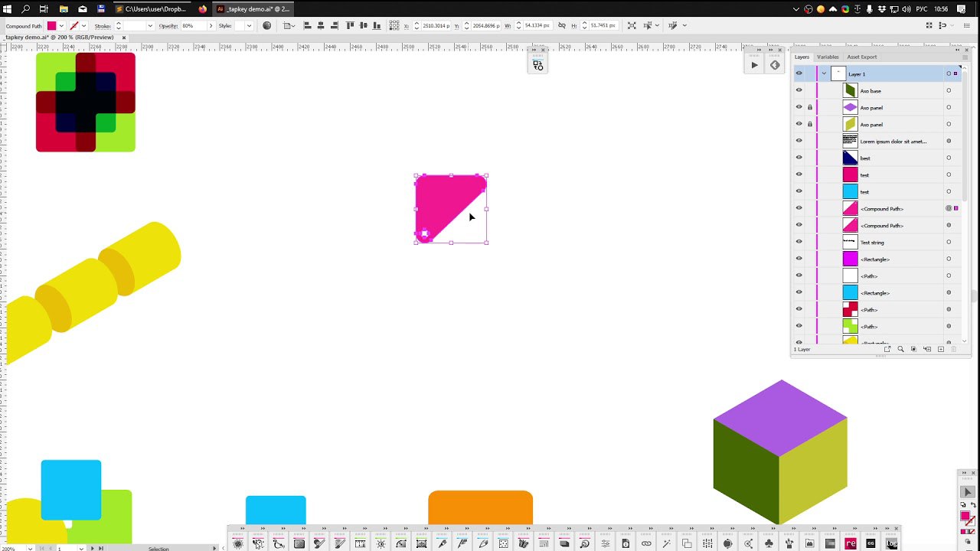Open the fill color dropdown arrow
Screen dimensions: 980x551
click(61, 26)
